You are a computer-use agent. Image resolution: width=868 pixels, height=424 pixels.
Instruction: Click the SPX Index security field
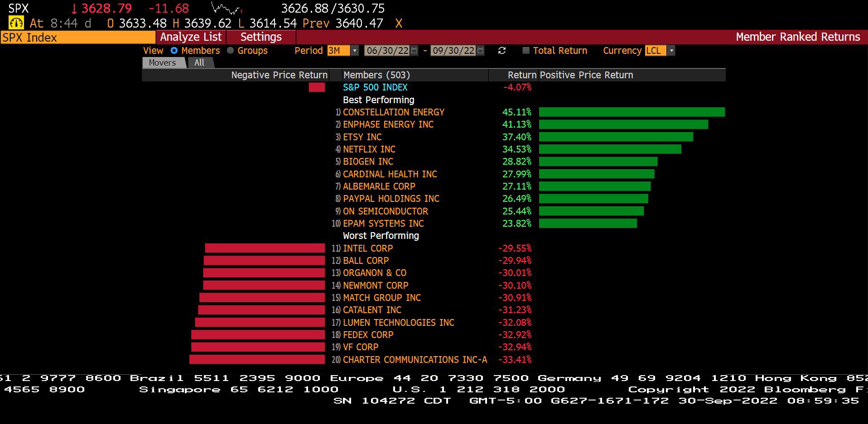point(77,37)
